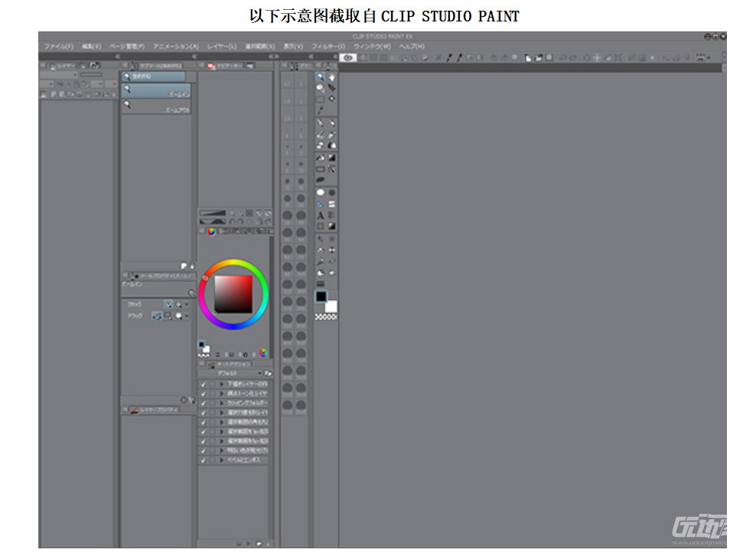The image size is (756, 556).
Task: Click the layer opacity slider in Layer panel
Action: (91, 75)
